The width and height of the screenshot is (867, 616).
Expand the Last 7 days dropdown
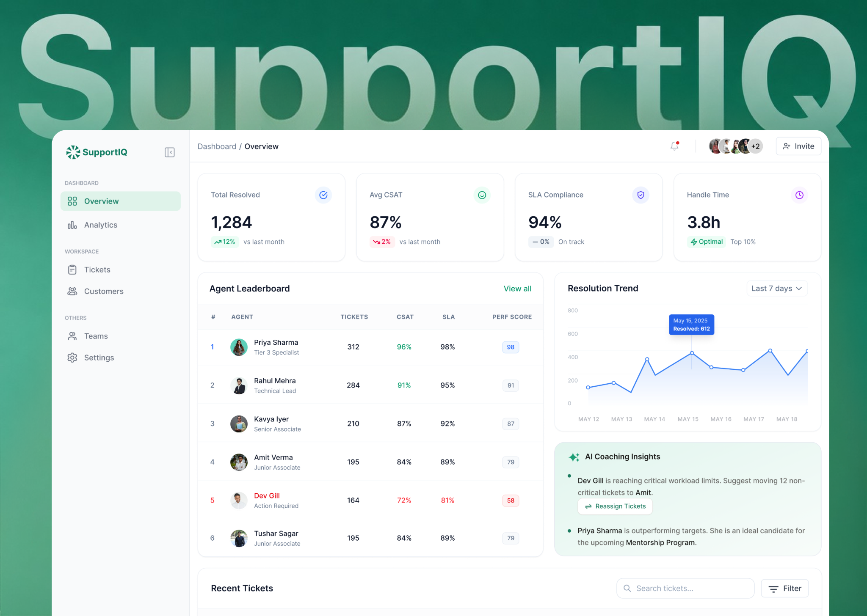(x=777, y=288)
